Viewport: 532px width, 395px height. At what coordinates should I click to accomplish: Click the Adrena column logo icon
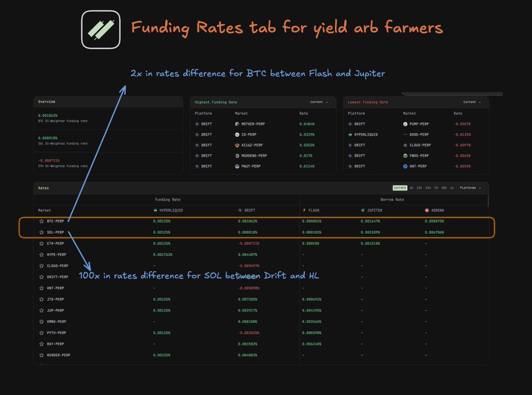(x=426, y=210)
